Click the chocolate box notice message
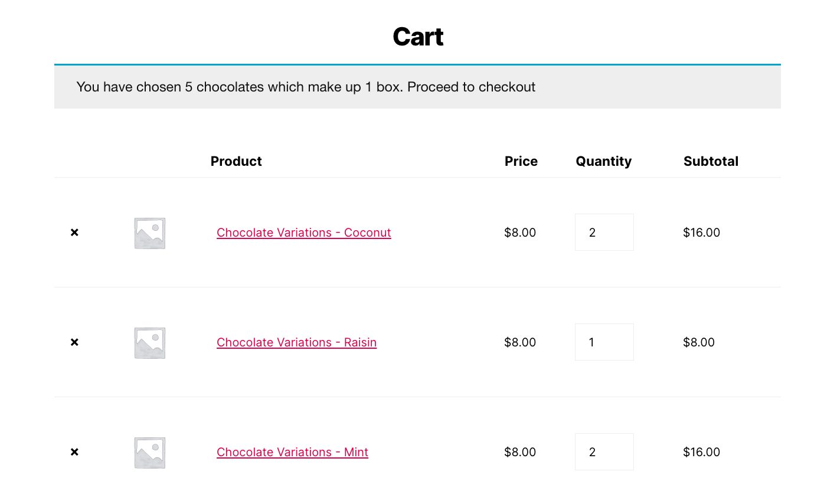This screenshot has height=504, width=837. [306, 87]
